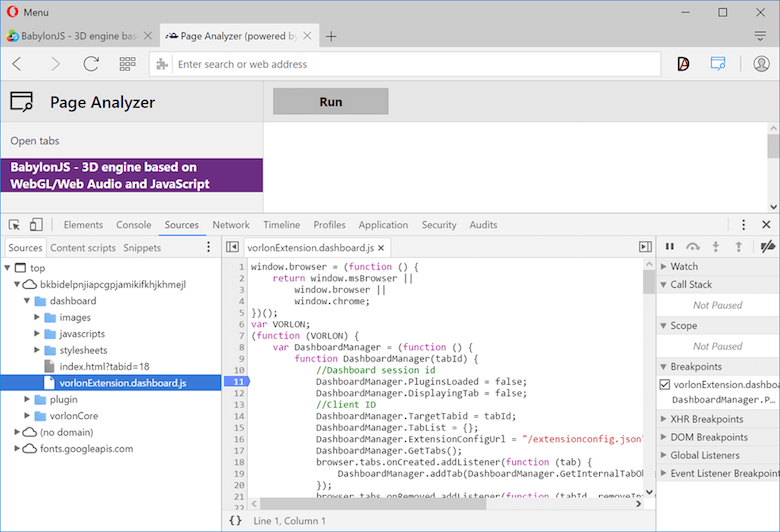Expand the Watch section
780x532 pixels.
coord(684,267)
